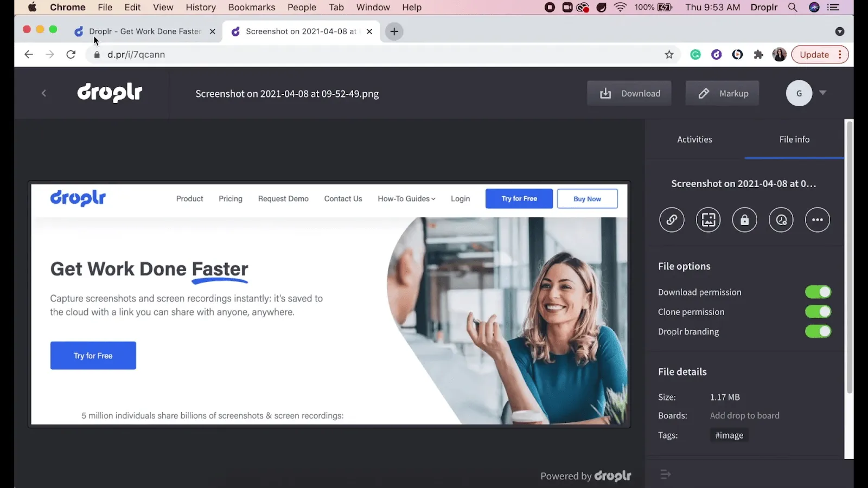The image size is (868, 488).
Task: Open the Bookmarks menu
Action: 252,7
